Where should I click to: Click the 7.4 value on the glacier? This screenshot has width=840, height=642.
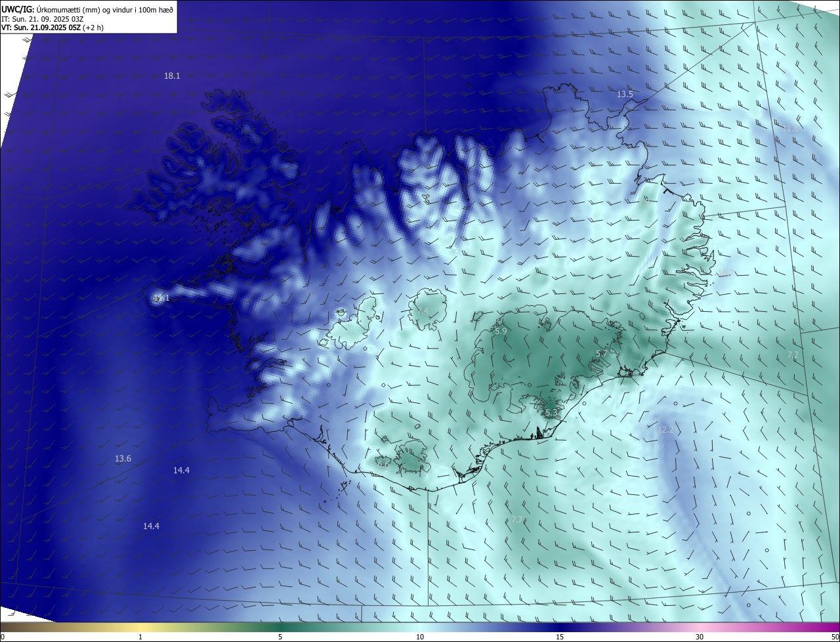pyautogui.click(x=423, y=310)
